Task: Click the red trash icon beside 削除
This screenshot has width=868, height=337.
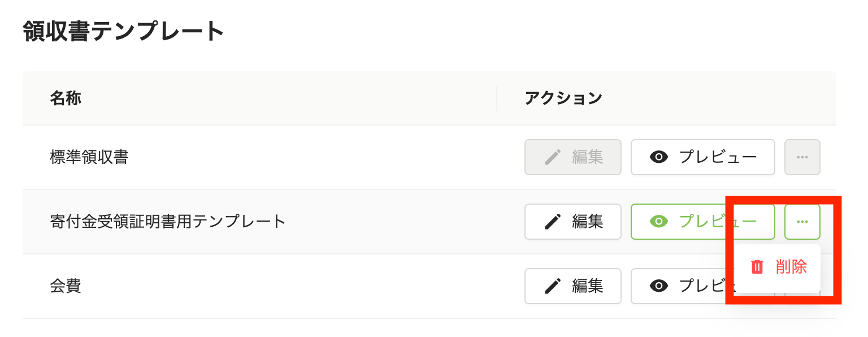Action: coord(757,267)
